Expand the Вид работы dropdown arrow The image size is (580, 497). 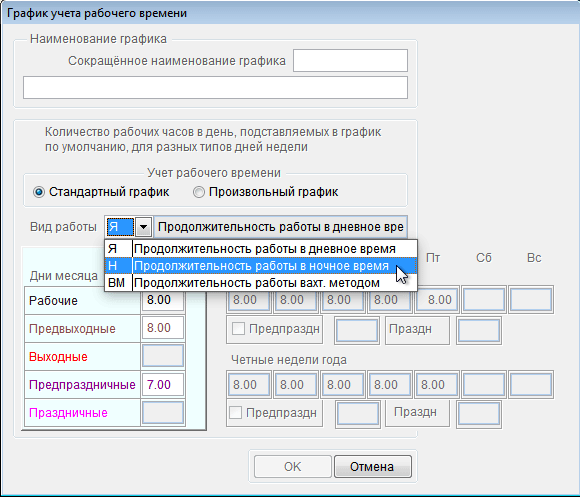[x=144, y=227]
